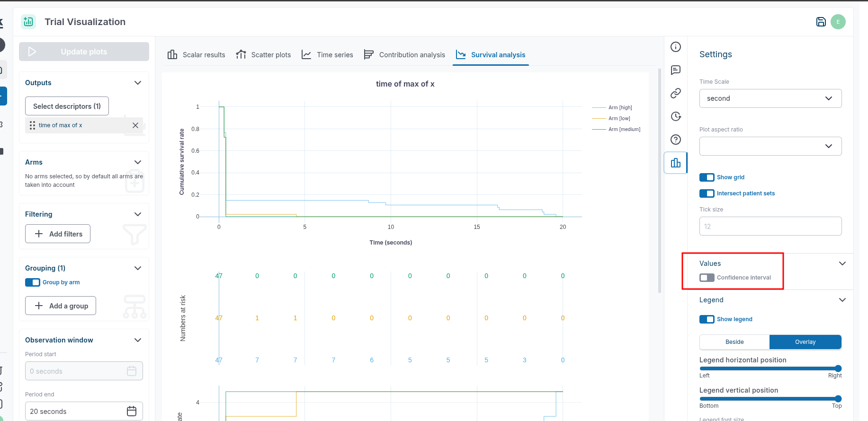The height and width of the screenshot is (421, 868).
Task: Collapse the Observation window section
Action: (x=138, y=340)
